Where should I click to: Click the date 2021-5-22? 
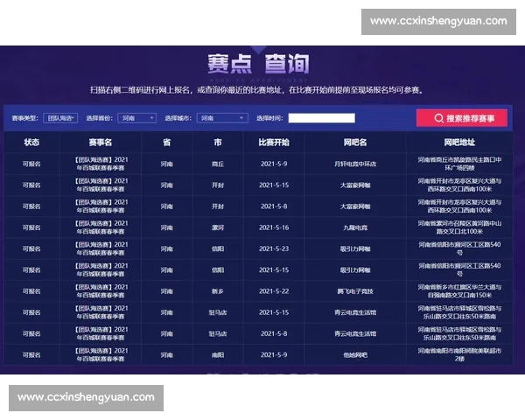coord(274,291)
